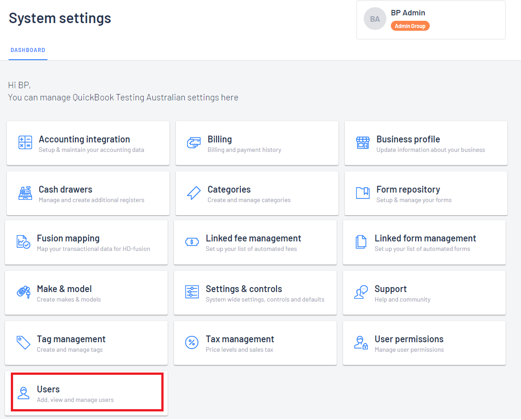Open the Cash drawers title

point(66,189)
